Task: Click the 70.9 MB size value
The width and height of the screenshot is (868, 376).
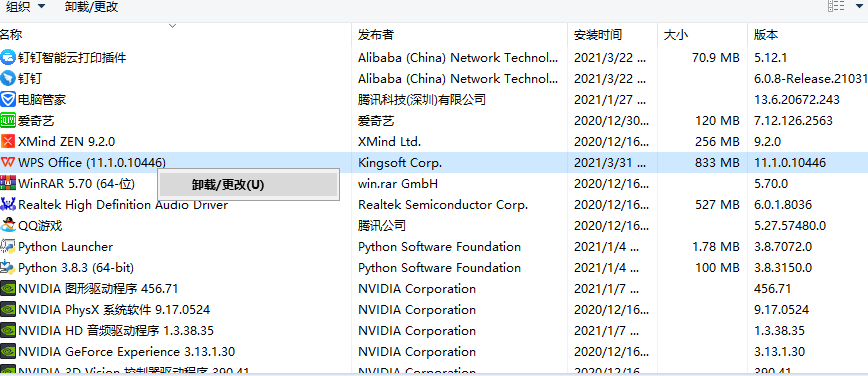Action: (x=716, y=57)
